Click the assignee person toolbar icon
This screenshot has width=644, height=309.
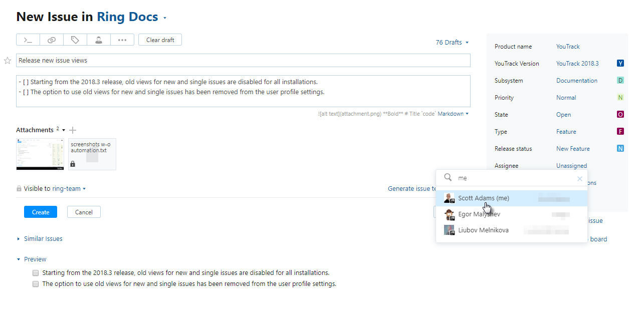point(99,40)
